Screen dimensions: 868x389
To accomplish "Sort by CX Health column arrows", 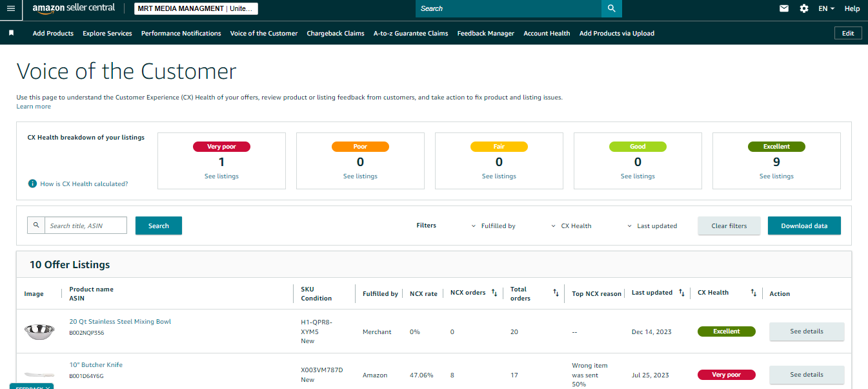I will point(753,293).
